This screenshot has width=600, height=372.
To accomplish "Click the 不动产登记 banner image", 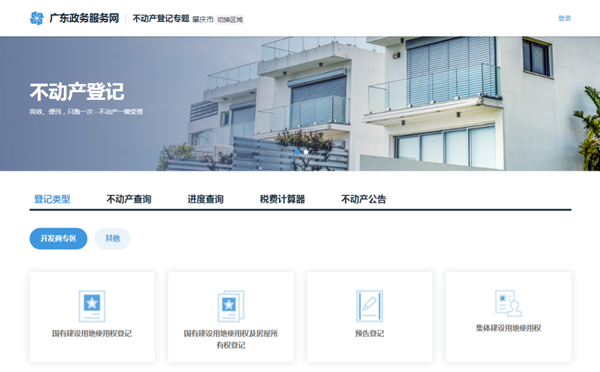I will [300, 103].
